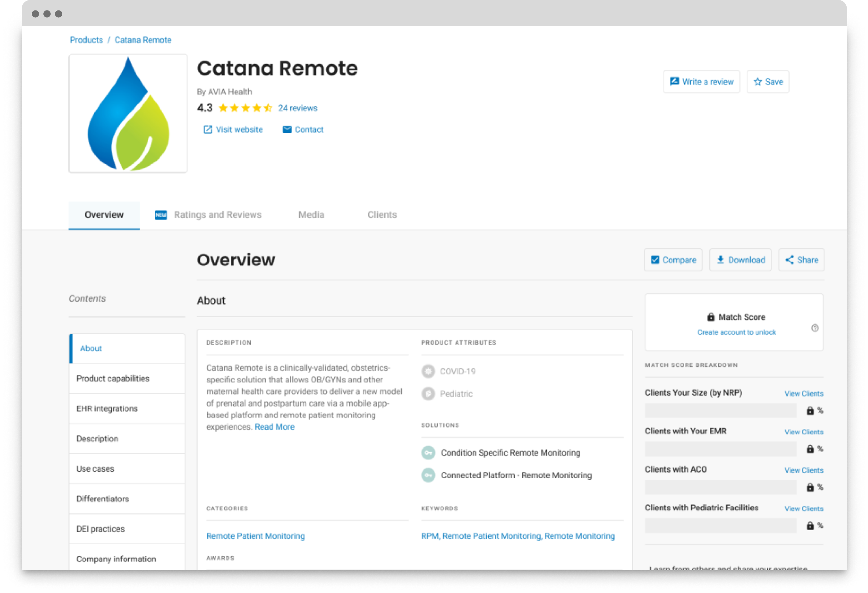Click the Contact envelope icon
868x593 pixels.
(287, 130)
